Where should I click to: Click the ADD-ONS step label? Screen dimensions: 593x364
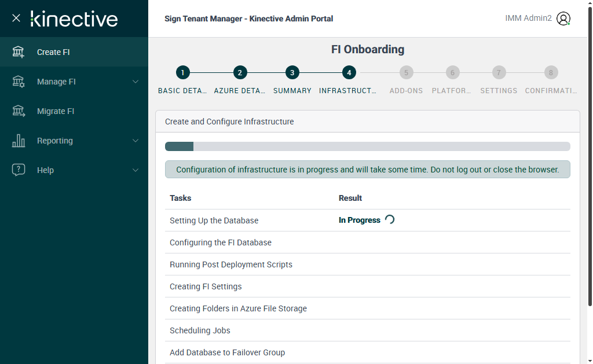point(406,91)
